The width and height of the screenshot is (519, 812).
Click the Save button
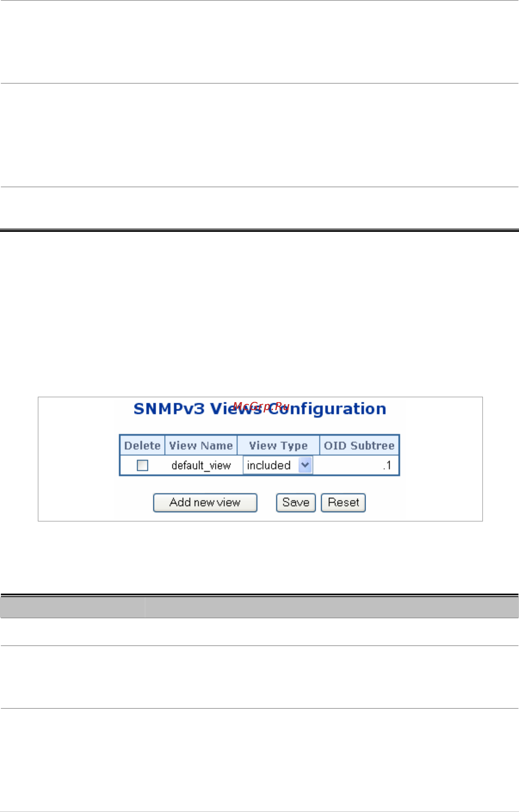click(296, 503)
